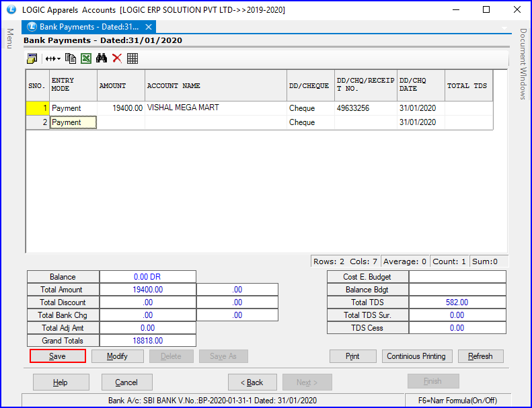Click the DD/CHEQUE column header

click(311, 85)
